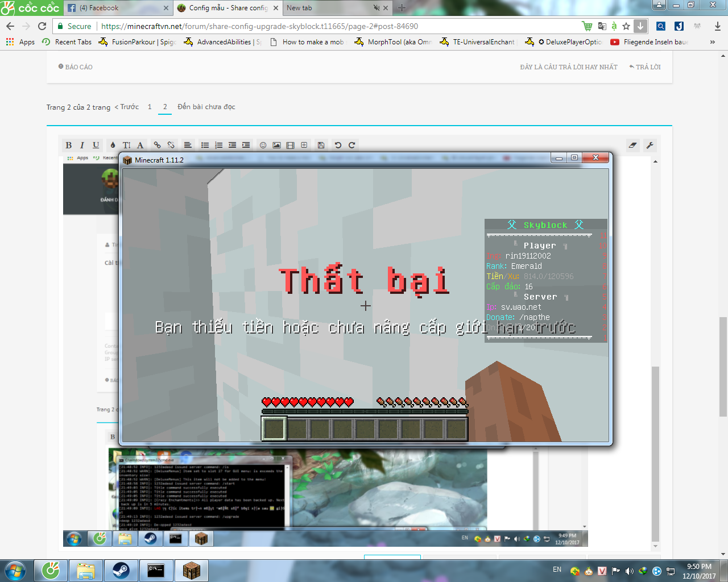Open the FusionParkour Spigot bookmark
The height and width of the screenshot is (582, 728).
pos(137,42)
